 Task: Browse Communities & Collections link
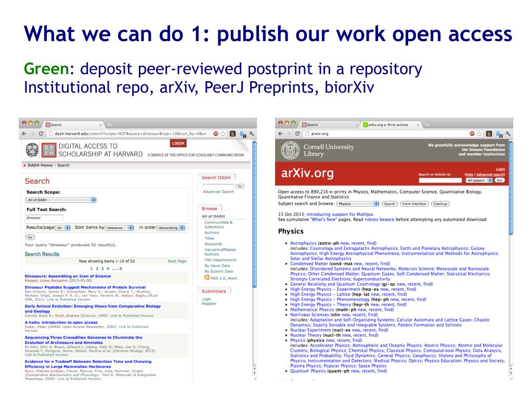point(218,225)
